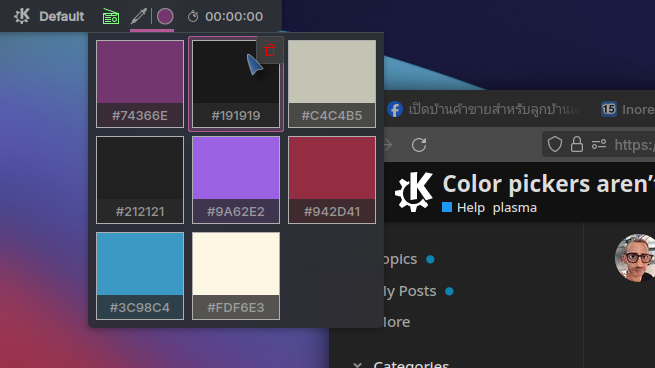The image size is (655, 368).
Task: Open the Help category link
Action: (464, 208)
